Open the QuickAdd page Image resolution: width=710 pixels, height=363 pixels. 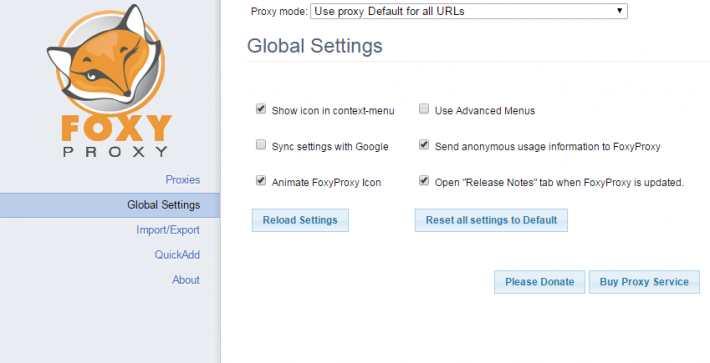point(177,255)
